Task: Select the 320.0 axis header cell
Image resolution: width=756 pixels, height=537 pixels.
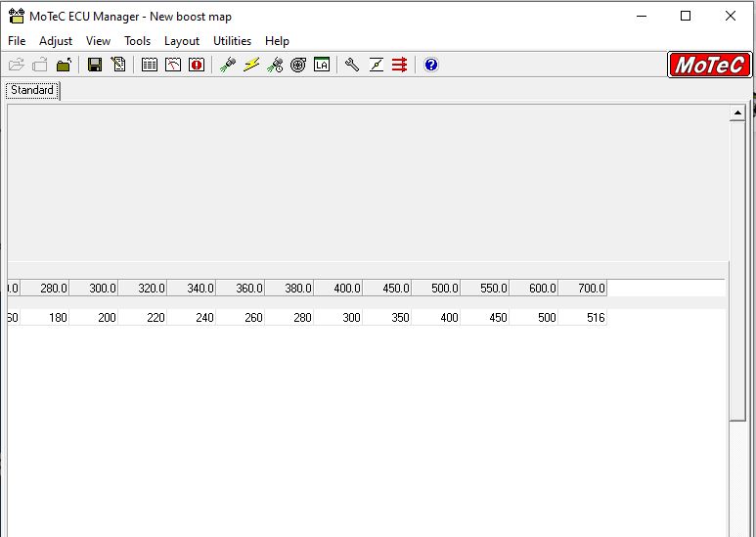Action: click(x=143, y=289)
